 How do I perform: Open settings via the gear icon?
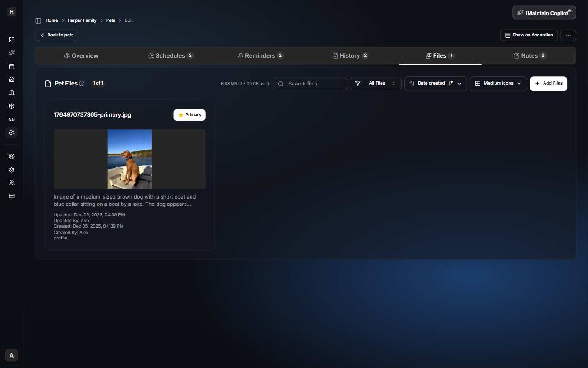(x=11, y=169)
